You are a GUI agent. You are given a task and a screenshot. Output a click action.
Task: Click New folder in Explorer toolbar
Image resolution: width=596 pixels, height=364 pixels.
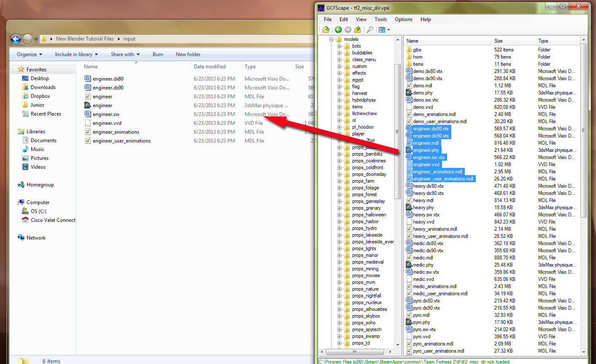click(x=188, y=54)
